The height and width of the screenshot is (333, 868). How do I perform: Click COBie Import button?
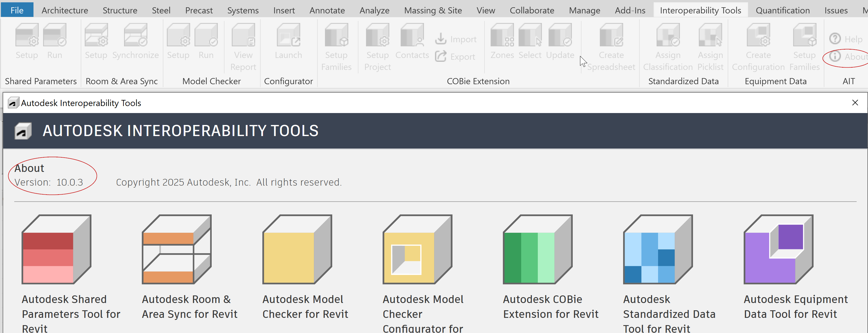coord(456,39)
